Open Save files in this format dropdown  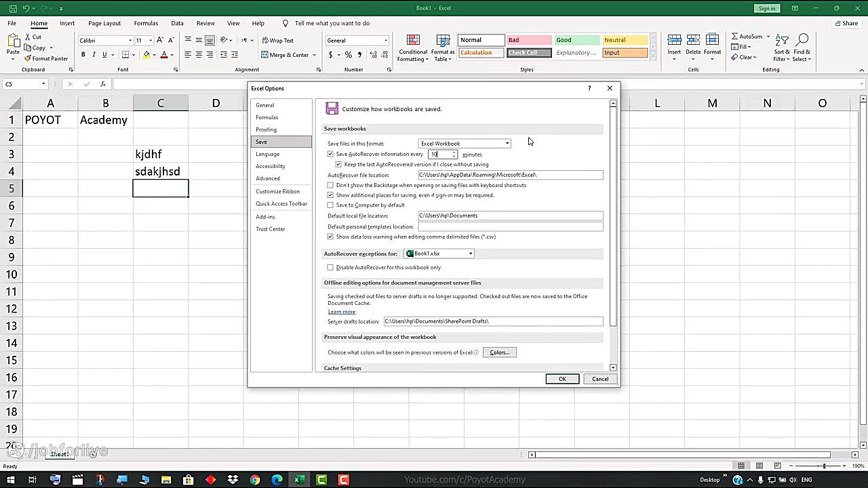[465, 144]
